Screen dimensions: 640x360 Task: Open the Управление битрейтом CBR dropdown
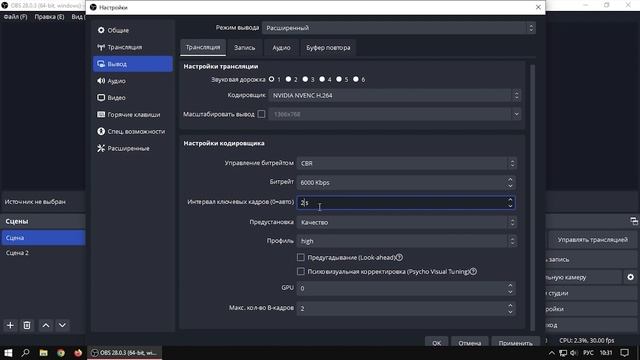(407, 163)
